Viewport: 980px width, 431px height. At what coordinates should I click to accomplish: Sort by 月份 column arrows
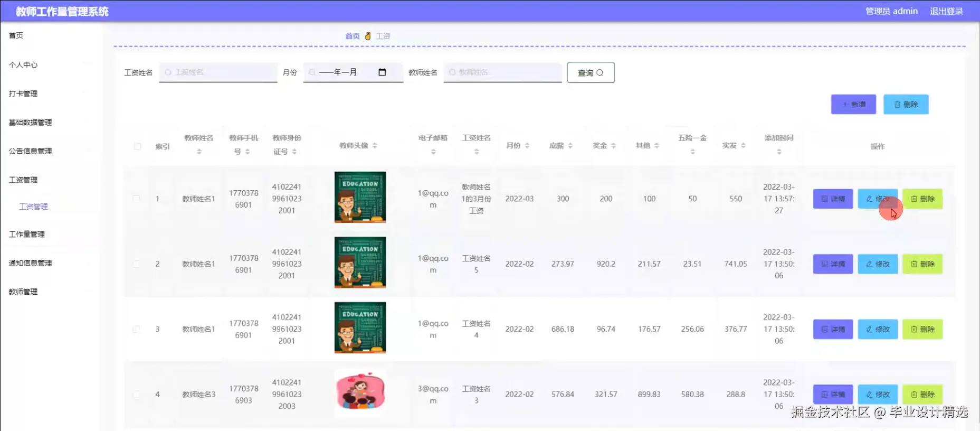(x=527, y=145)
